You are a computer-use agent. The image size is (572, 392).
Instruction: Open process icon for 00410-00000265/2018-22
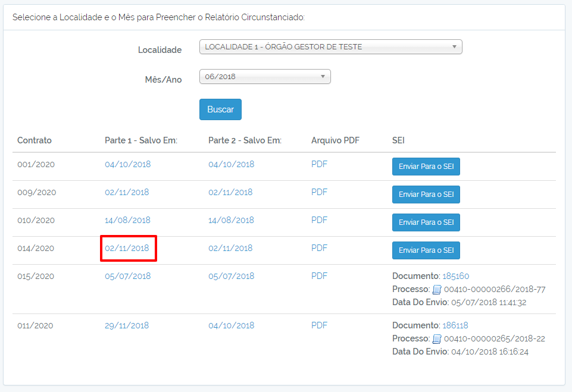pyautogui.click(x=437, y=339)
